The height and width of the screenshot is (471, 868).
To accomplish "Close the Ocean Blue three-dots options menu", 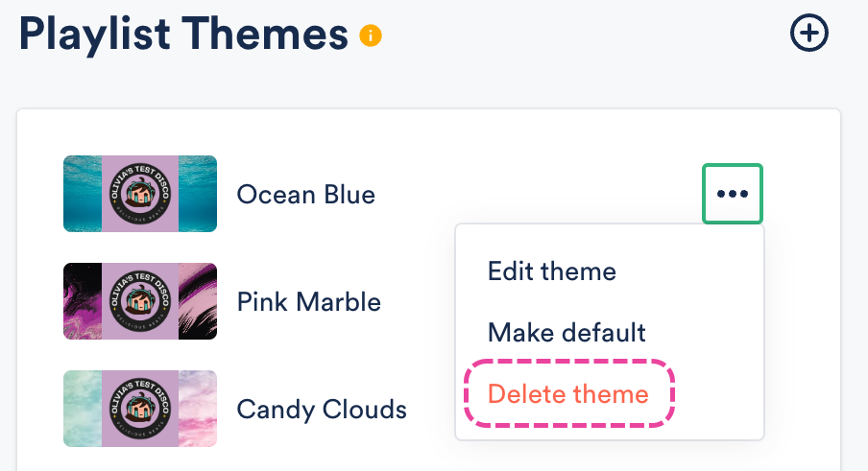I will tap(733, 194).
